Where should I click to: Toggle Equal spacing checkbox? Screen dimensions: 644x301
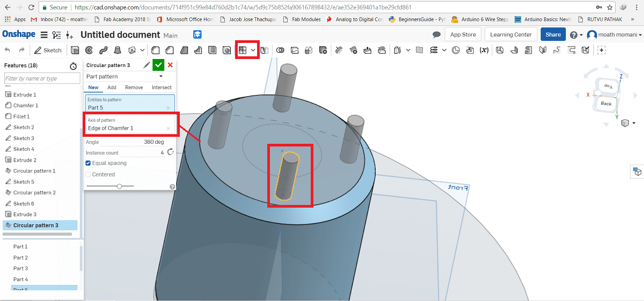(x=89, y=163)
